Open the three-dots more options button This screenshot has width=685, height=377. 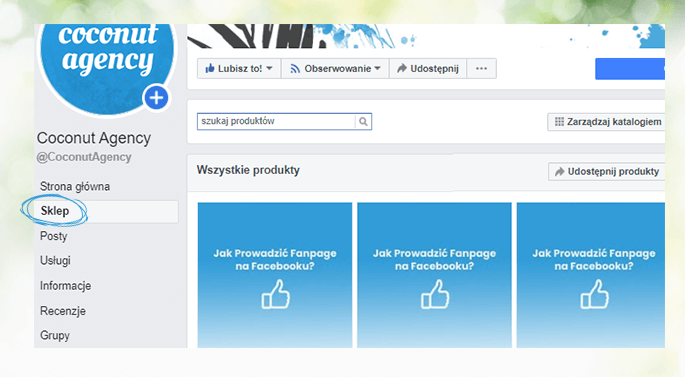(x=481, y=69)
